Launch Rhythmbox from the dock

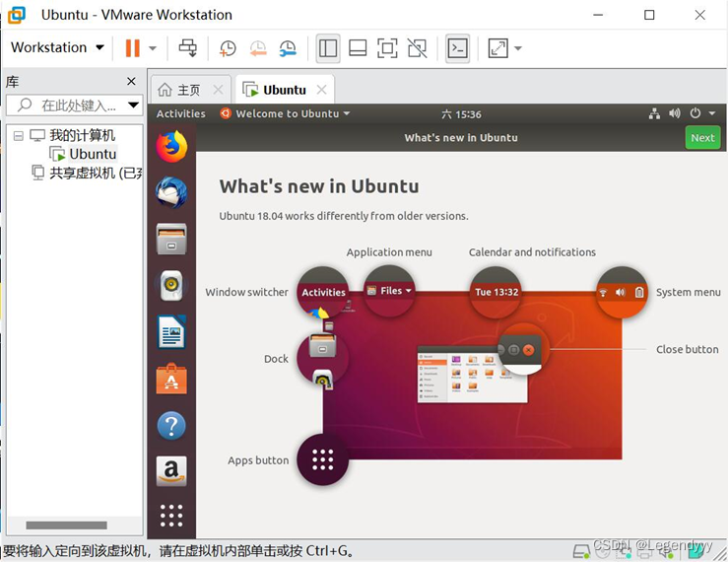171,285
